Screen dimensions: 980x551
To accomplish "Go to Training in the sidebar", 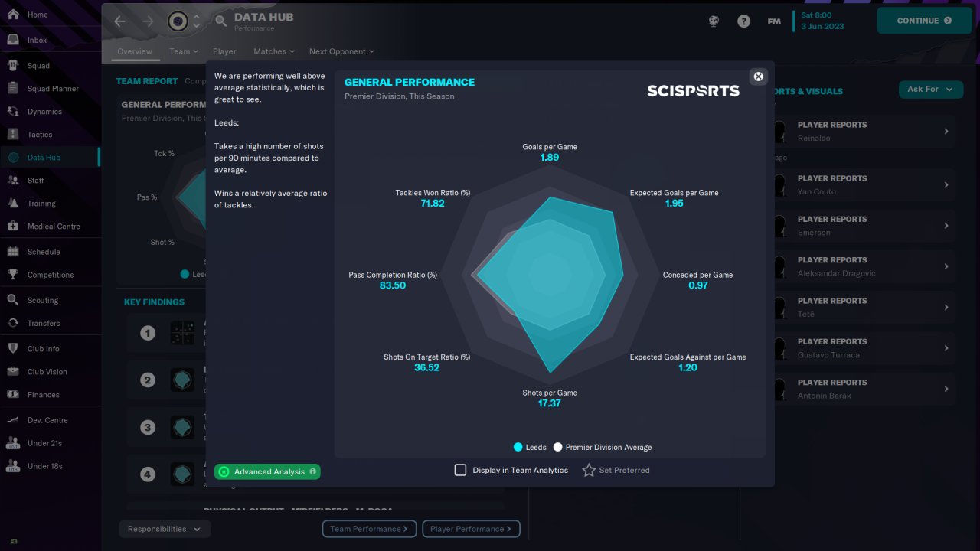I will pos(51,204).
